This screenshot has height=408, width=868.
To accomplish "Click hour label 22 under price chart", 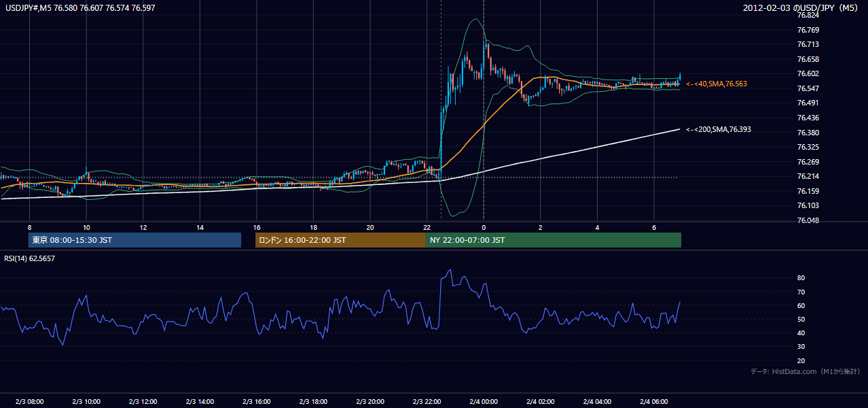I will point(427,227).
